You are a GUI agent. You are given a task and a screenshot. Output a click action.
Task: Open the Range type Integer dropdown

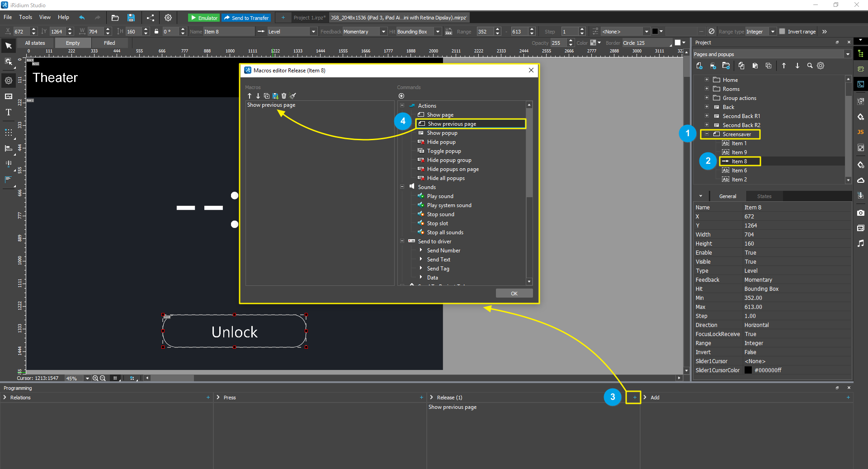(773, 32)
